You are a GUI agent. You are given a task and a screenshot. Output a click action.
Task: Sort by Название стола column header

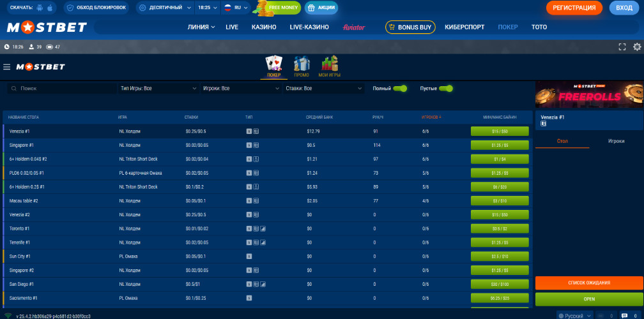pos(24,117)
